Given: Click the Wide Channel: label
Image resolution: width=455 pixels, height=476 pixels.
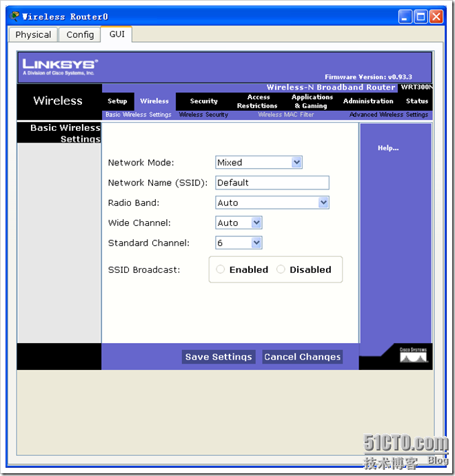Looking at the screenshot, I should [139, 223].
